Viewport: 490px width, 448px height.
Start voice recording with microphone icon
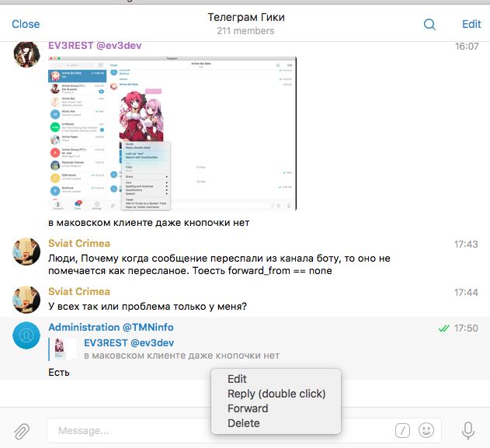tap(468, 430)
